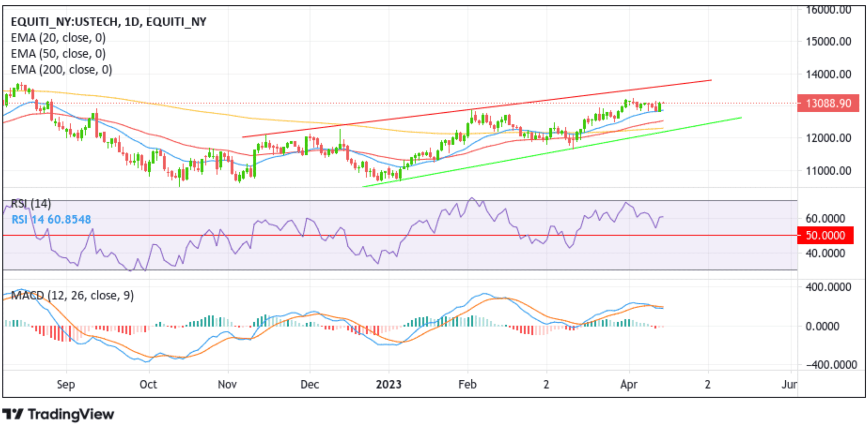Screen dimensions: 868x435
Task: Select the EMA (200, close, 0) label
Action: coord(62,69)
